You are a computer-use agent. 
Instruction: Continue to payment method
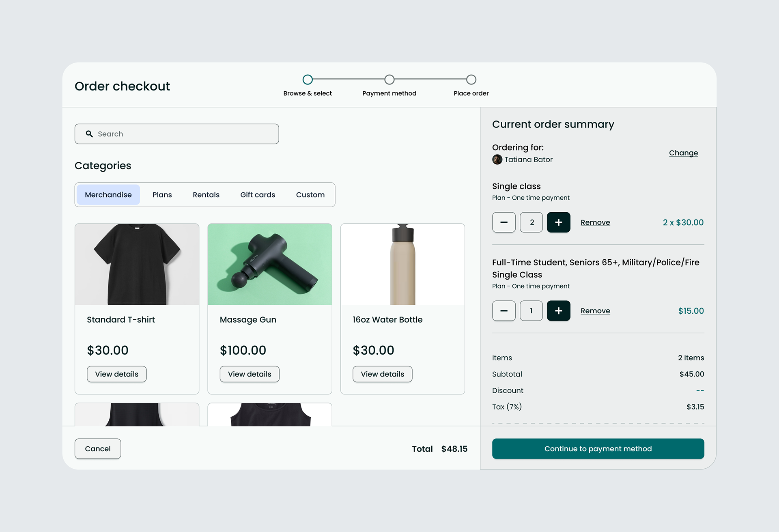598,449
